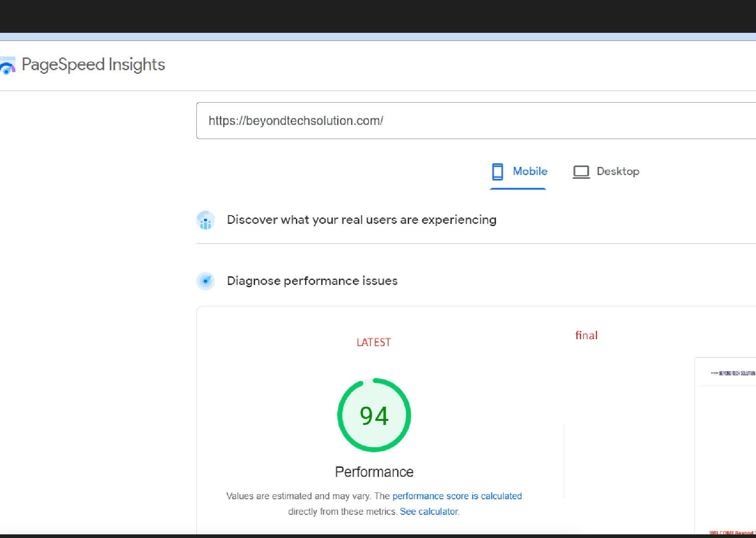
Task: Toggle Desktop analysis mode
Action: pyautogui.click(x=606, y=171)
